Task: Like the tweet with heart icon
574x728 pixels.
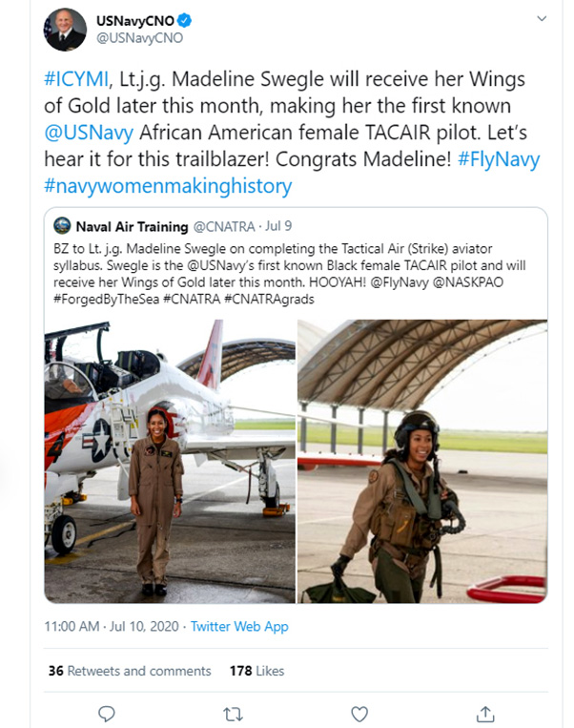Action: click(359, 714)
